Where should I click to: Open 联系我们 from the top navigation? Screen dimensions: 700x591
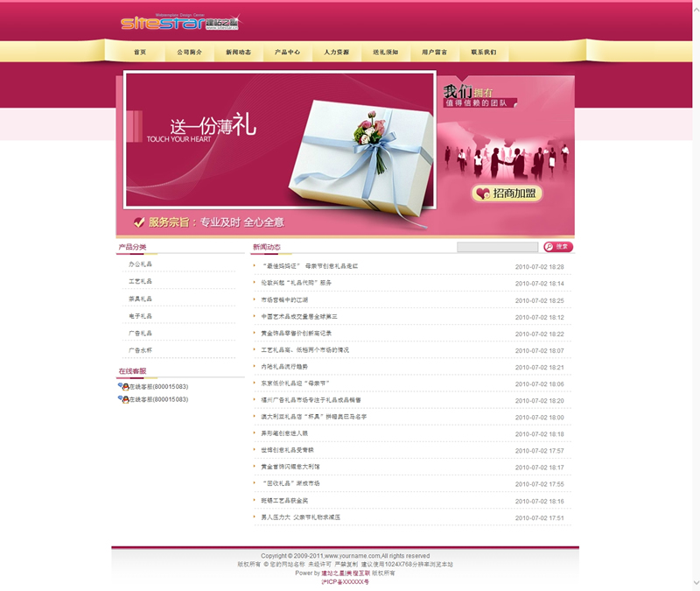(x=483, y=53)
